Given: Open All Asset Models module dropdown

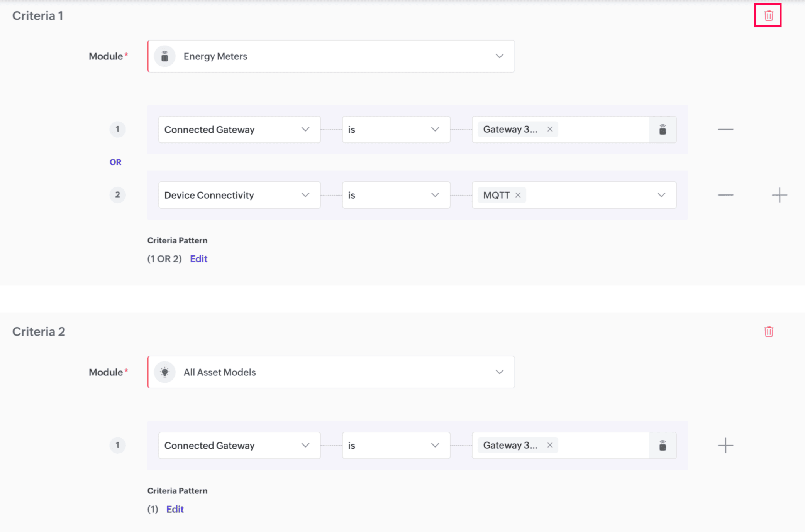Looking at the screenshot, I should tap(331, 372).
